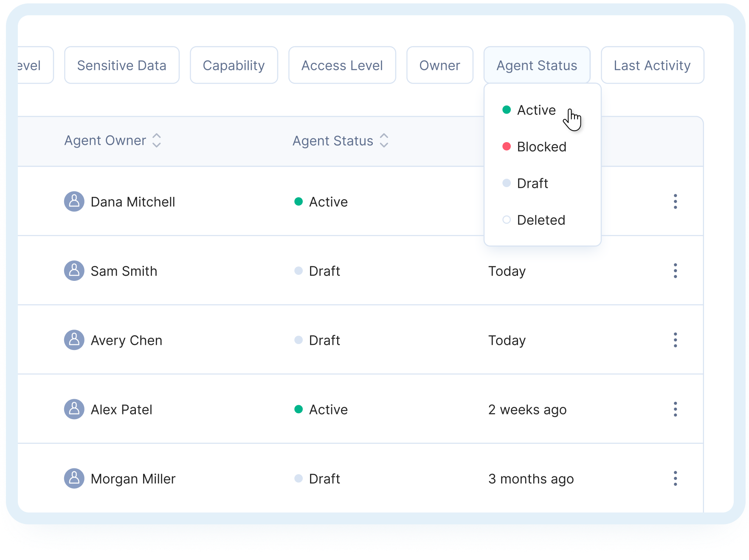
Task: Click green status dot in Alex Patel row
Action: tap(298, 409)
